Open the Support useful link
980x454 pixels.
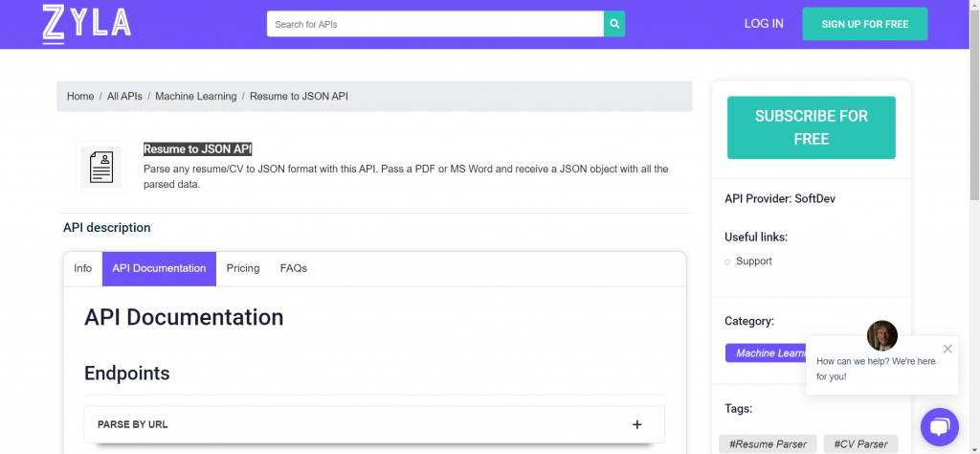click(x=754, y=261)
